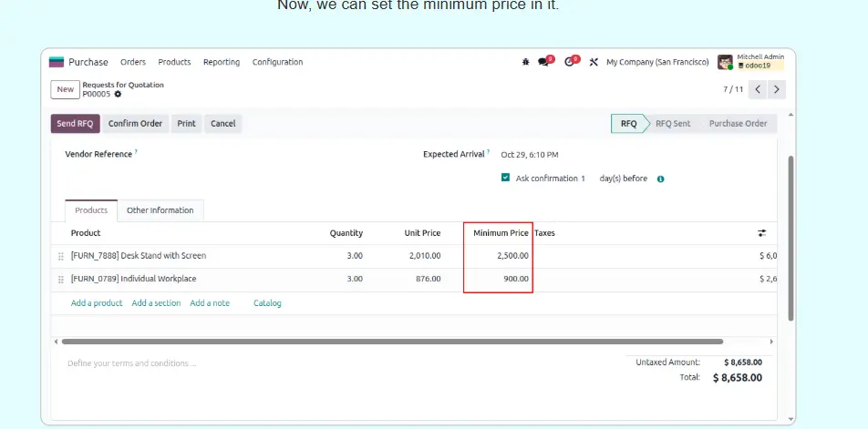Viewport: 868px width, 429px height.
Task: Toggle the Ask confirmation checkbox
Action: (x=505, y=178)
